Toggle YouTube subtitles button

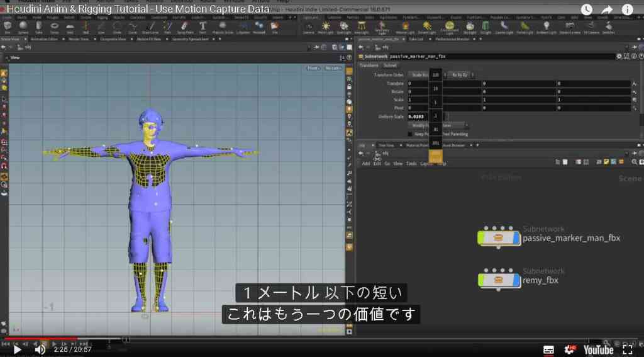[x=548, y=350]
